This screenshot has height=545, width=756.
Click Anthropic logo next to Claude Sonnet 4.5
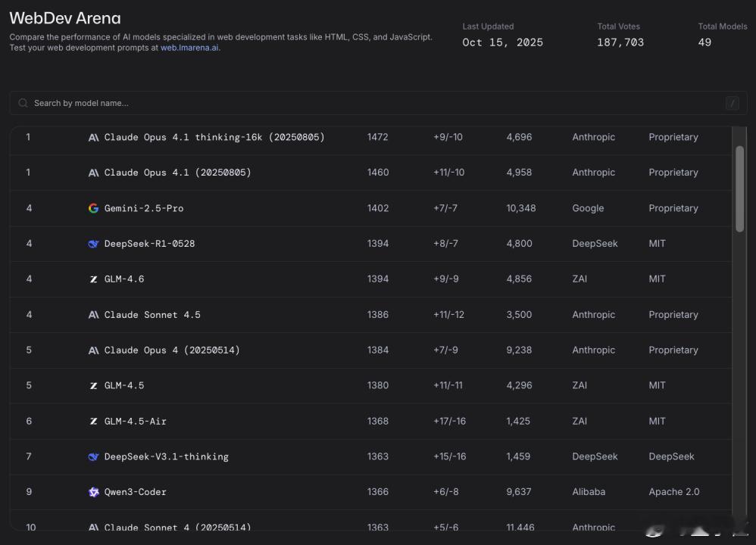point(93,315)
